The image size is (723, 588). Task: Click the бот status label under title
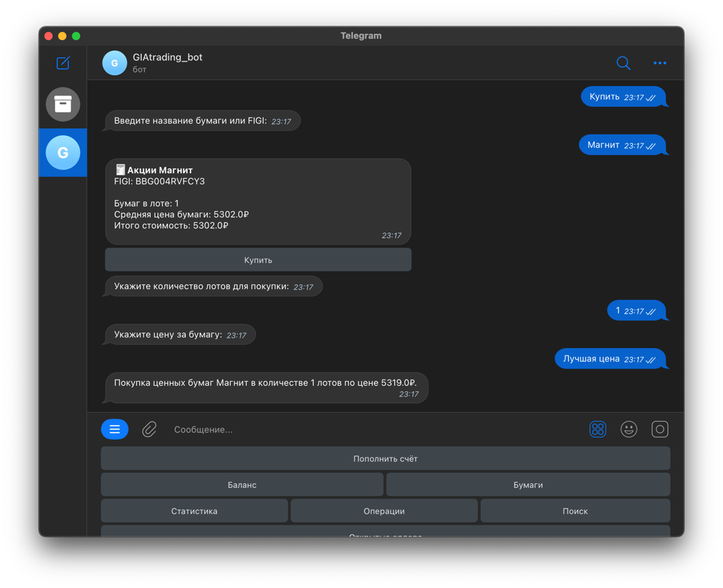(x=139, y=70)
